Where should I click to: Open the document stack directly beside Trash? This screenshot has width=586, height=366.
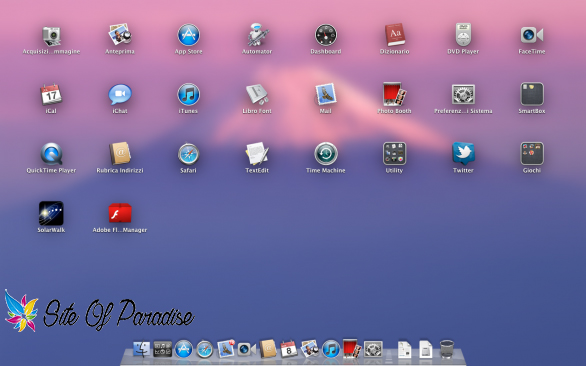point(426,349)
